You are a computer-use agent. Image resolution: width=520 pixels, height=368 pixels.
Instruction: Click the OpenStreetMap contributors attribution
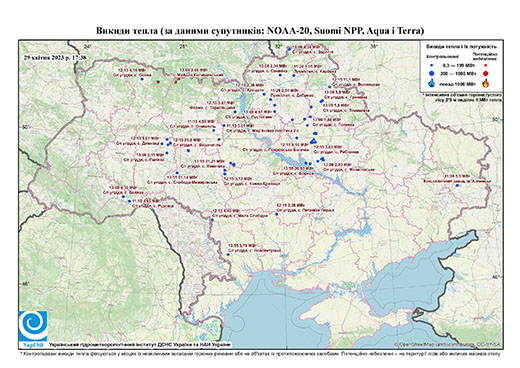coord(447,344)
